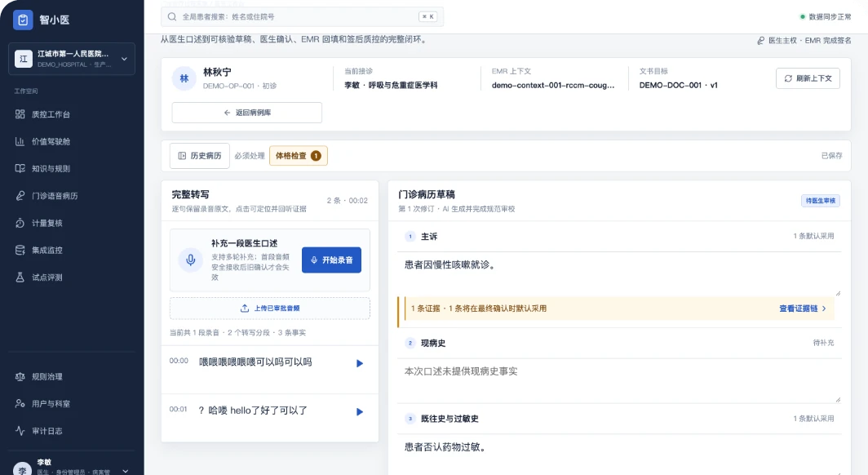Open 集成监控 from the sidebar
Screen dimensions: 868x475
tap(72, 250)
